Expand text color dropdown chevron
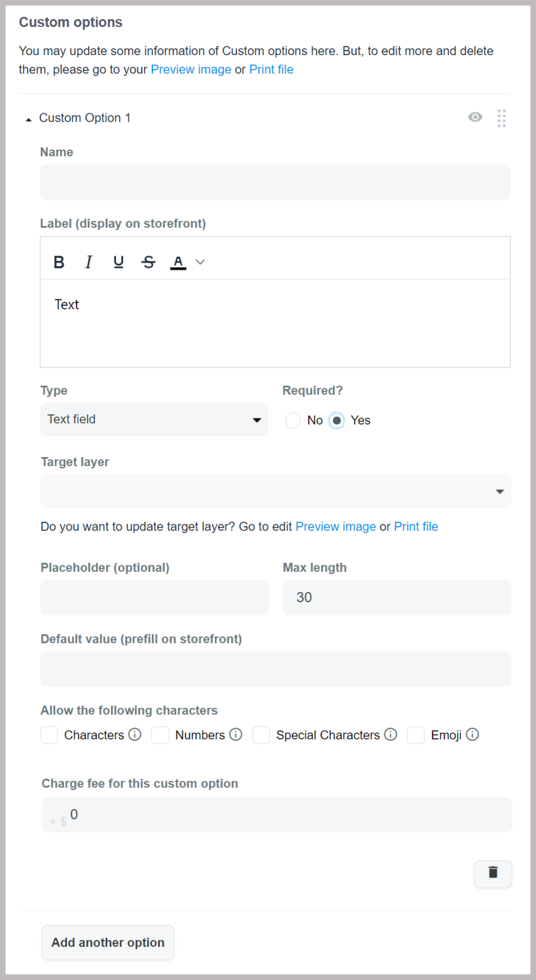This screenshot has height=980, width=536. (x=200, y=262)
